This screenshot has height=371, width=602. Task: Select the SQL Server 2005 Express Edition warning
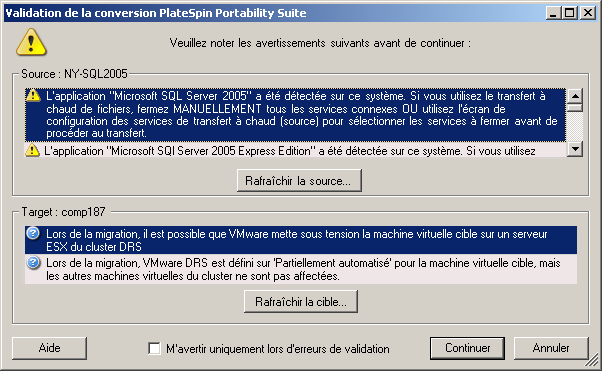pos(295,150)
